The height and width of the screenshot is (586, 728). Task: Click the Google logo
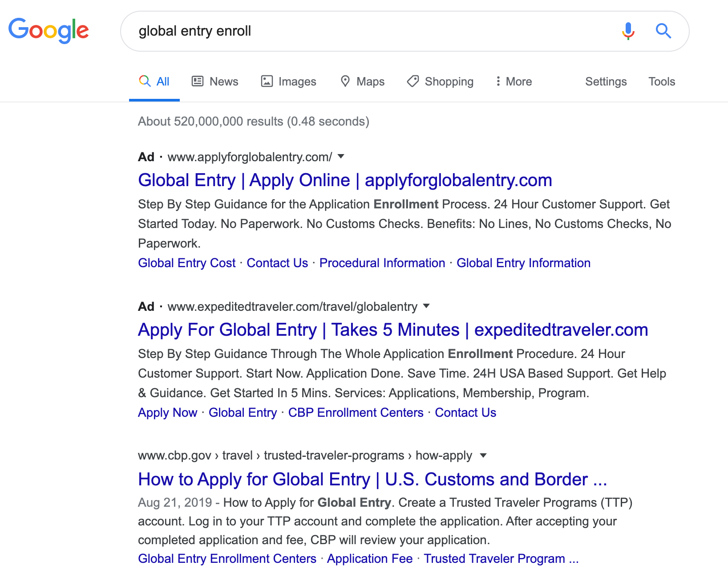click(x=49, y=30)
